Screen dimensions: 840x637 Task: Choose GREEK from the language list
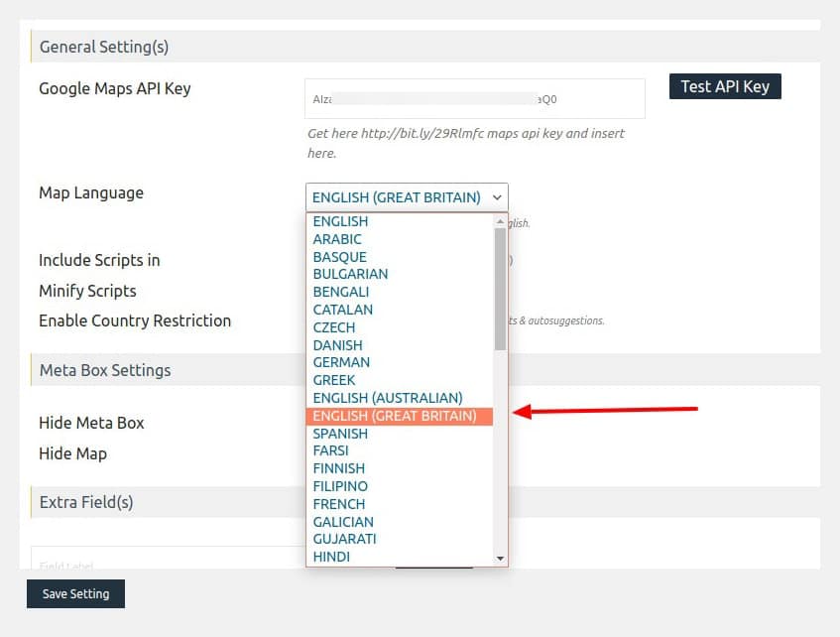click(x=334, y=380)
